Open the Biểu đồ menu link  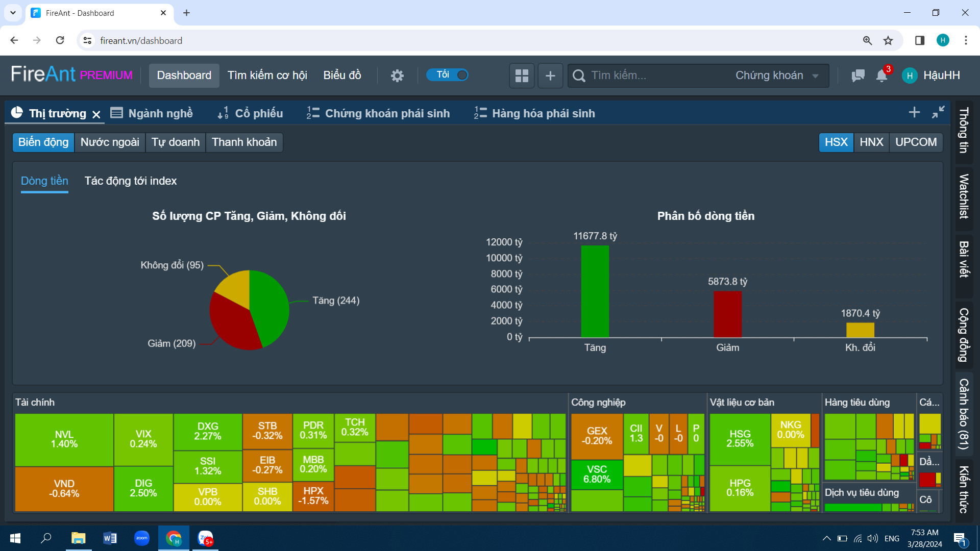coord(342,76)
